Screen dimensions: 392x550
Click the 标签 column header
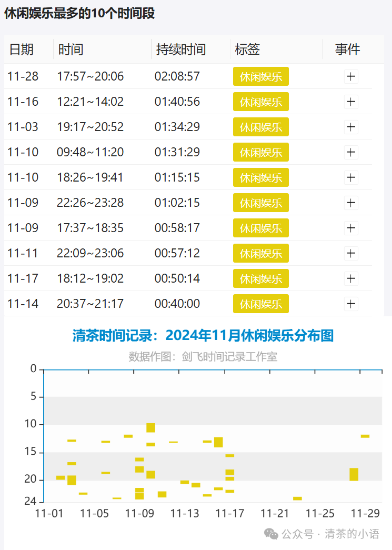click(x=247, y=49)
